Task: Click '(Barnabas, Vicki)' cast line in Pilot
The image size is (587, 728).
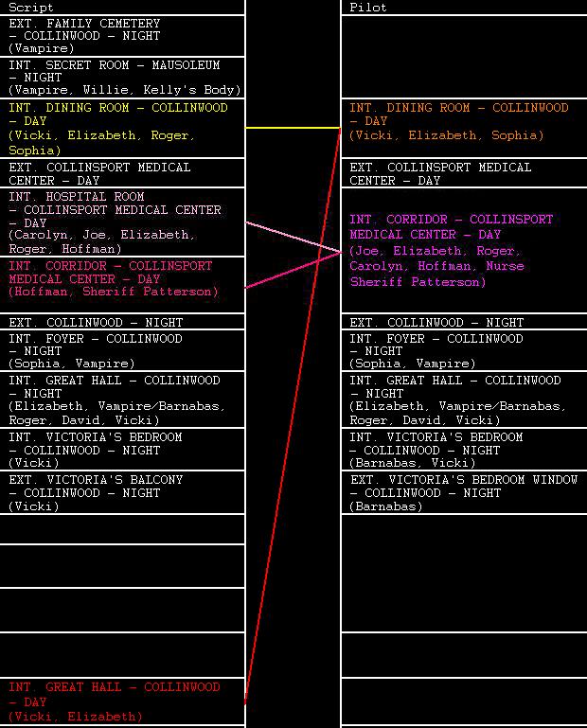Action: (x=412, y=463)
